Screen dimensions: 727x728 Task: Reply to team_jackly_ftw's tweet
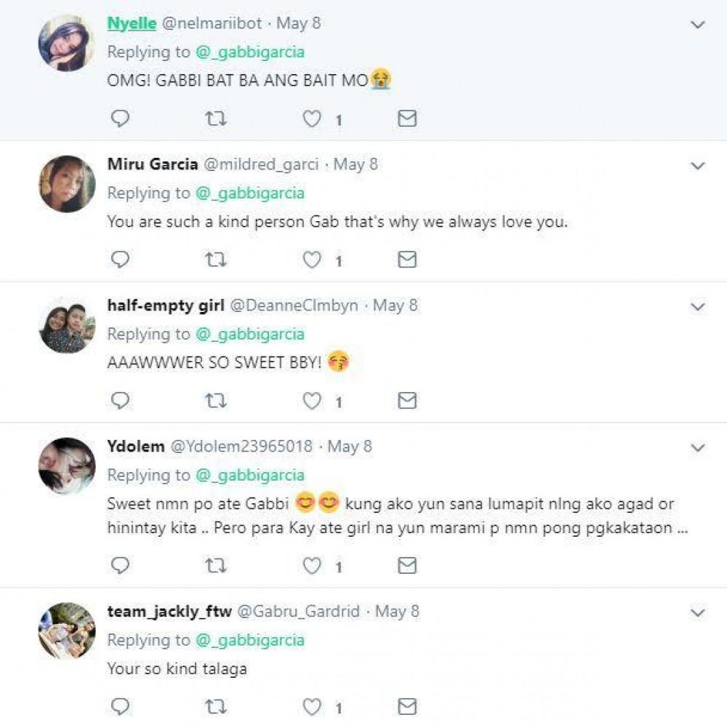point(120,705)
